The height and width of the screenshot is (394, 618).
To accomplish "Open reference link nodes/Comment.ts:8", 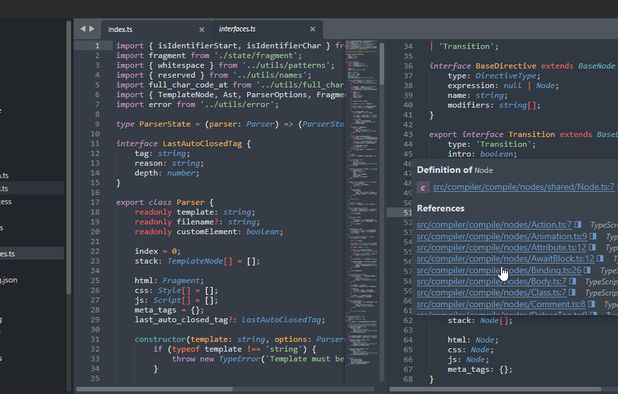I will (x=501, y=304).
